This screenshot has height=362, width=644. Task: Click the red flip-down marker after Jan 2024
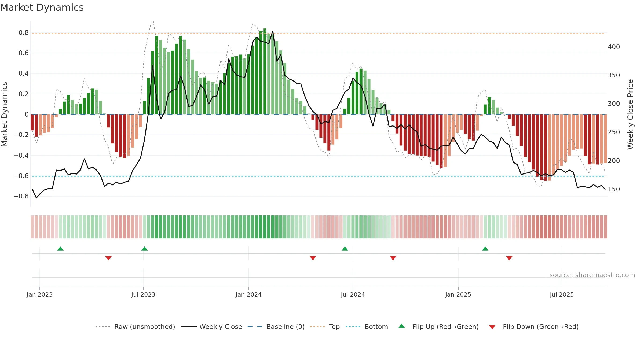coord(313,258)
